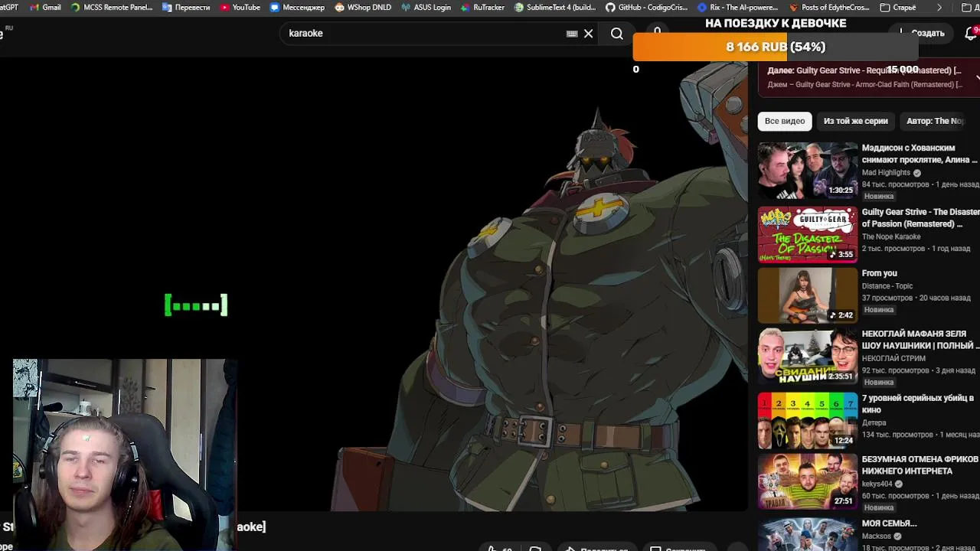Open the МОЯ СЕМЬЯ video thumbnail
This screenshot has height=551, width=980.
click(808, 534)
